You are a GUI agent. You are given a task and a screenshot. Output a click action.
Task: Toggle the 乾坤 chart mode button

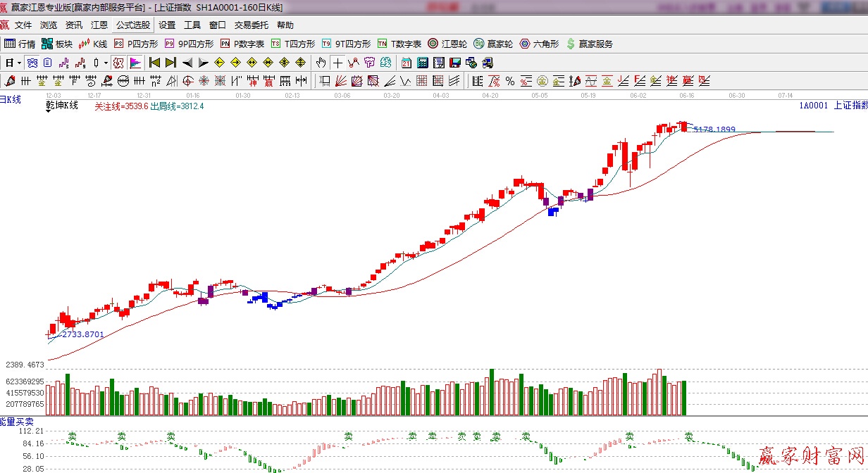pyautogui.click(x=118, y=63)
